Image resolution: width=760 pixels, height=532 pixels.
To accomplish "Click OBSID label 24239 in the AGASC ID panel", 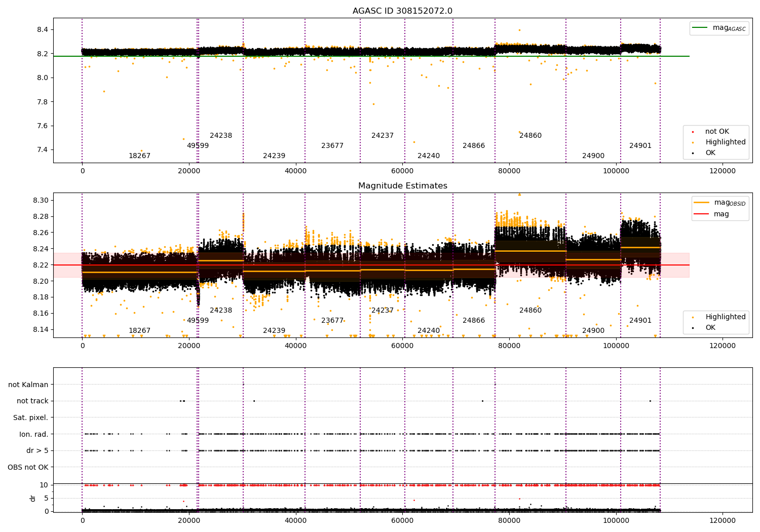I will tap(274, 156).
